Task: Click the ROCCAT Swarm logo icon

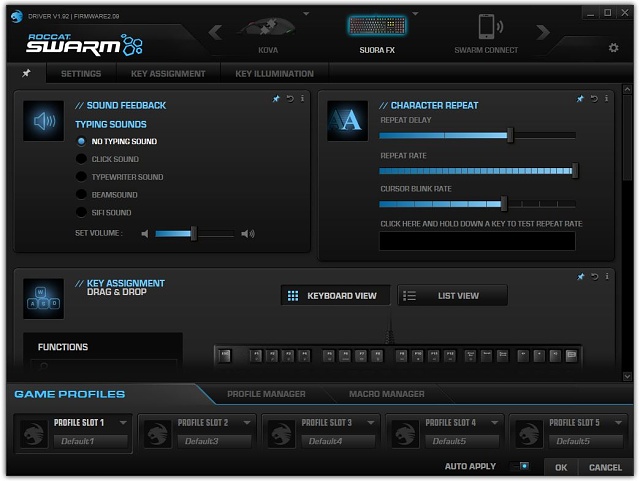Action: point(16,16)
